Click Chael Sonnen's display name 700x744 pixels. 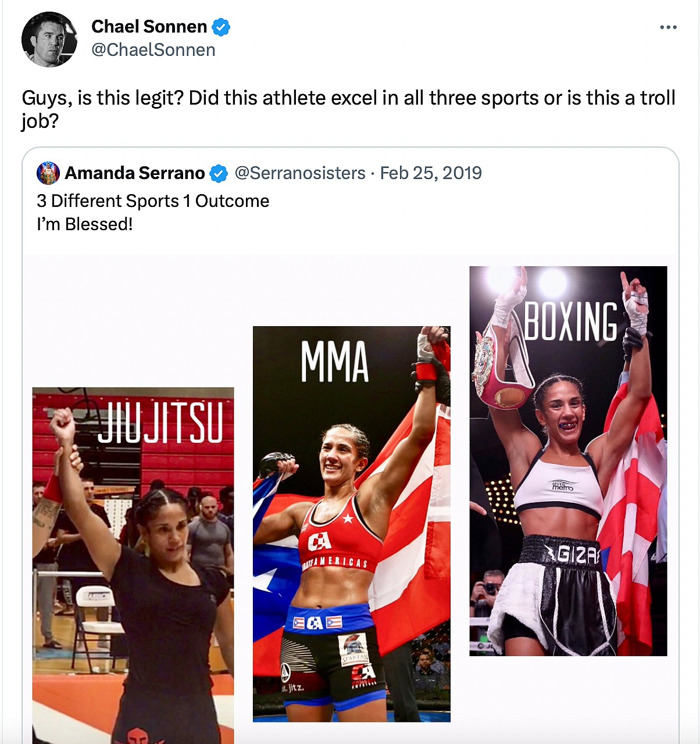148,26
